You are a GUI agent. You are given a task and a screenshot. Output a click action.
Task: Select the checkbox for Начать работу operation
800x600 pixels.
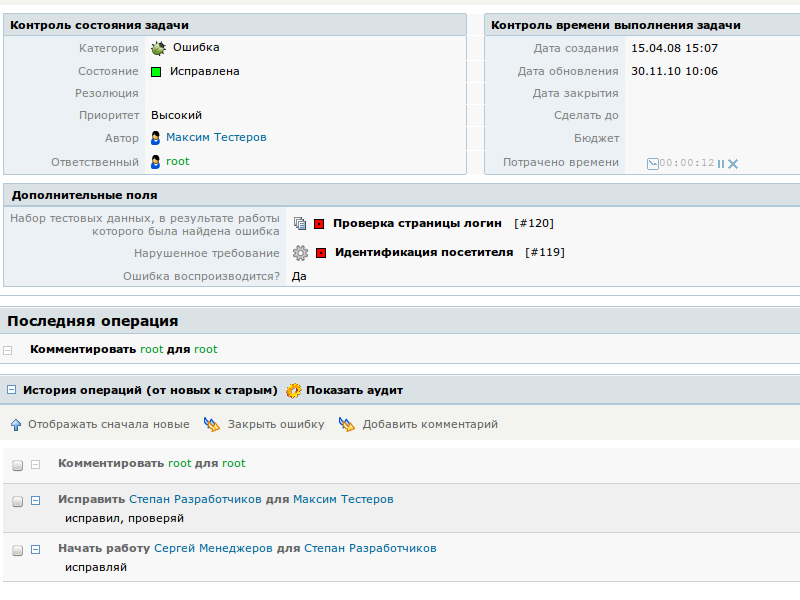pyautogui.click(x=18, y=550)
